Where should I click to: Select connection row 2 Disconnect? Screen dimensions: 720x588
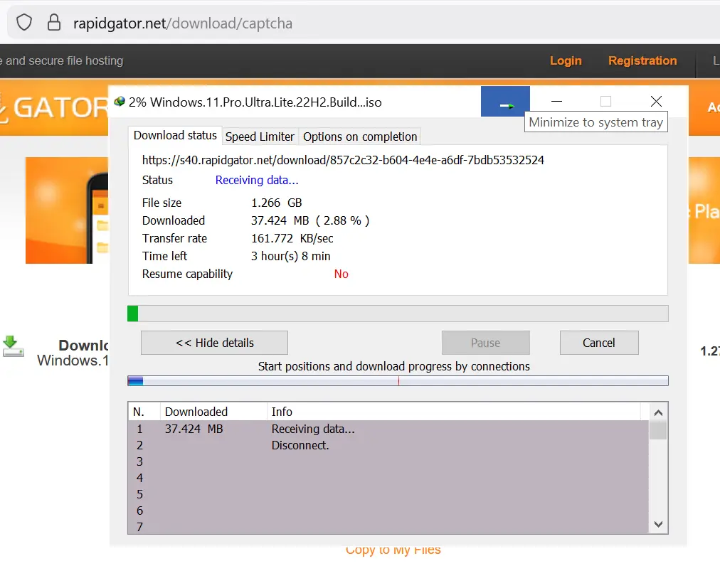(388, 445)
